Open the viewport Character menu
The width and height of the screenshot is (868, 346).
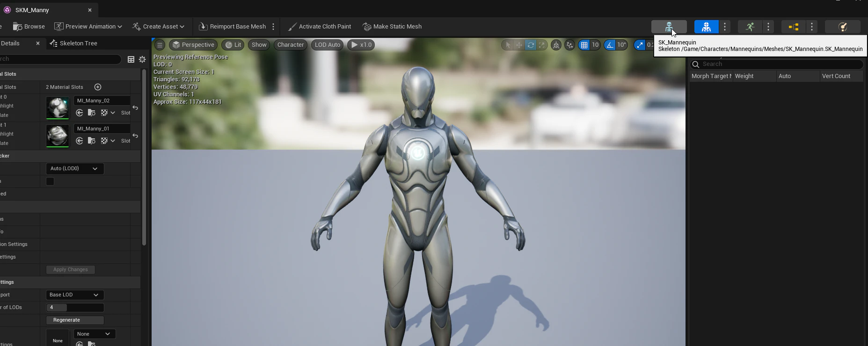(x=291, y=45)
